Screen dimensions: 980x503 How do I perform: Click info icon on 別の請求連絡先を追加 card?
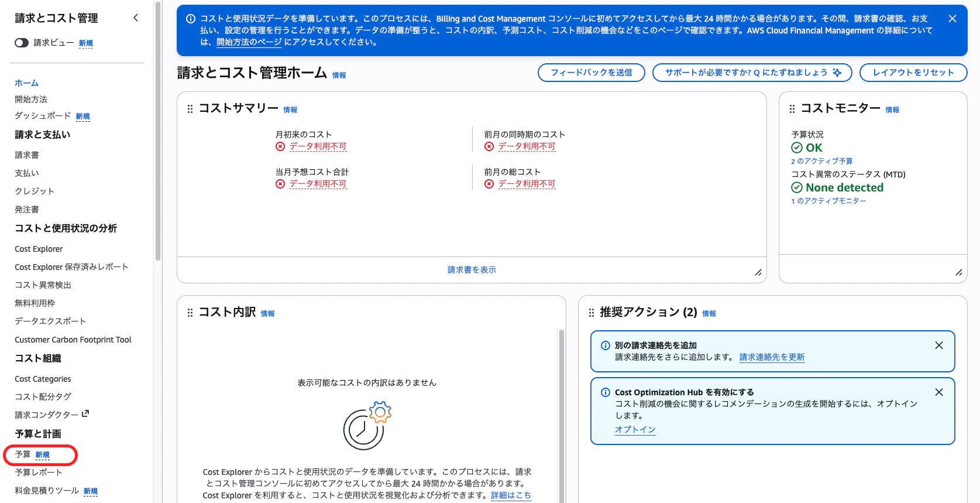(606, 345)
